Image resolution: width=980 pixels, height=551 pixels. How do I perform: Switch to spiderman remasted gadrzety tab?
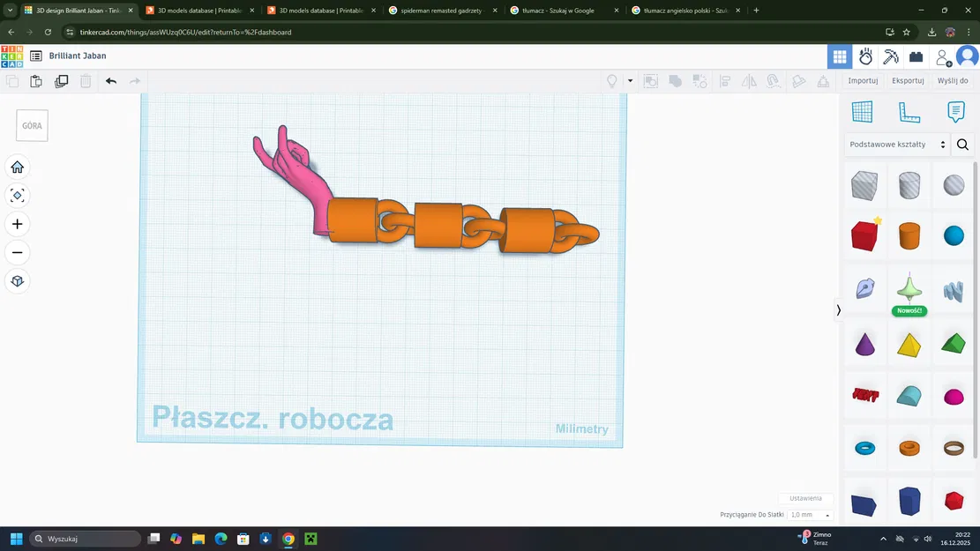443,11
